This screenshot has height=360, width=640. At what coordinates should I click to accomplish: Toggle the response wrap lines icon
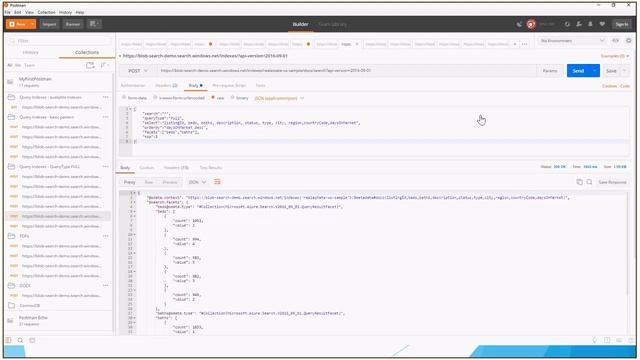[x=217, y=182]
